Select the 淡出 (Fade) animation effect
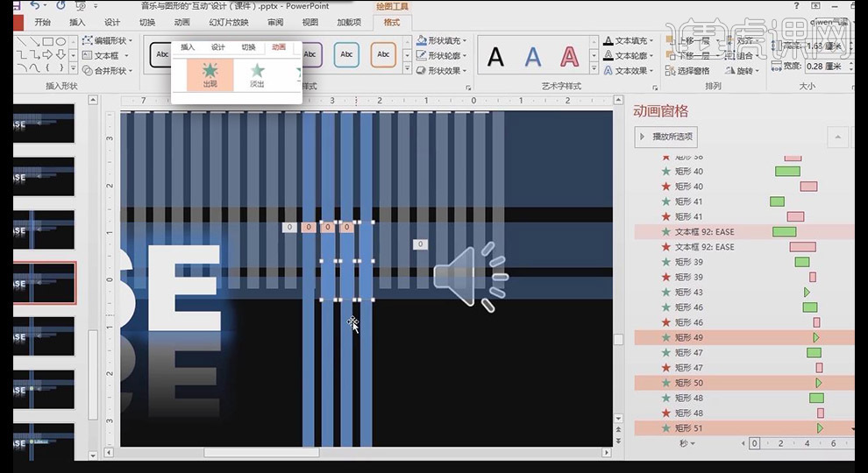This screenshot has width=868, height=473. tap(257, 74)
